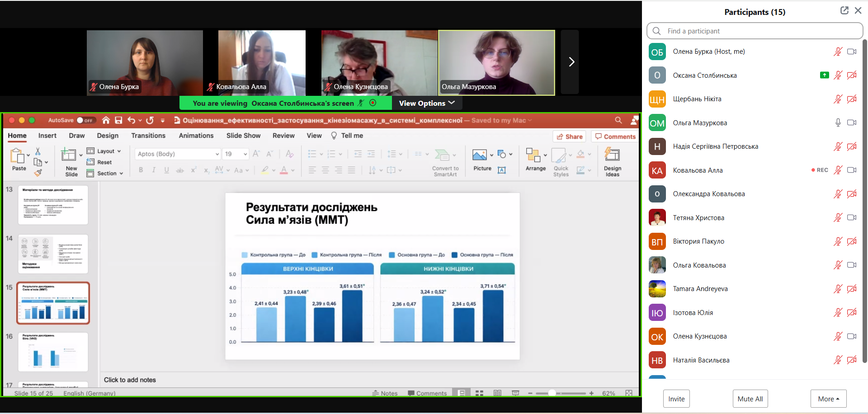Toggle the AutoSave switch
Image resolution: width=868 pixels, height=414 pixels.
(x=85, y=120)
